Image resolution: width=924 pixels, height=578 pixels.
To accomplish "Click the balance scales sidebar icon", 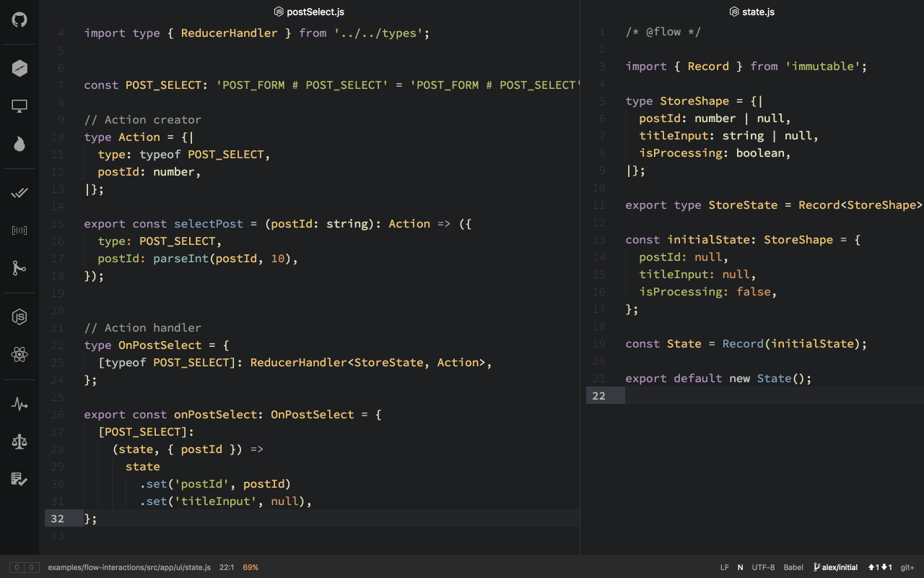I will click(19, 441).
